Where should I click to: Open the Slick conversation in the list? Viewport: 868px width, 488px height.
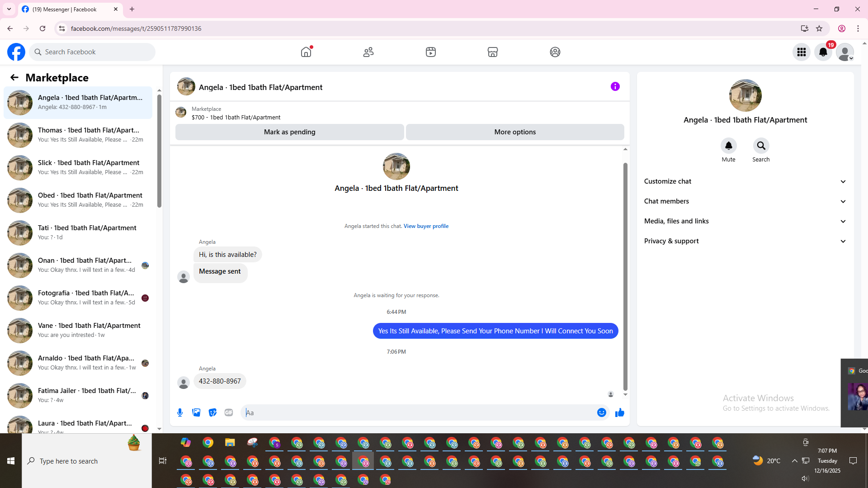[x=78, y=168]
